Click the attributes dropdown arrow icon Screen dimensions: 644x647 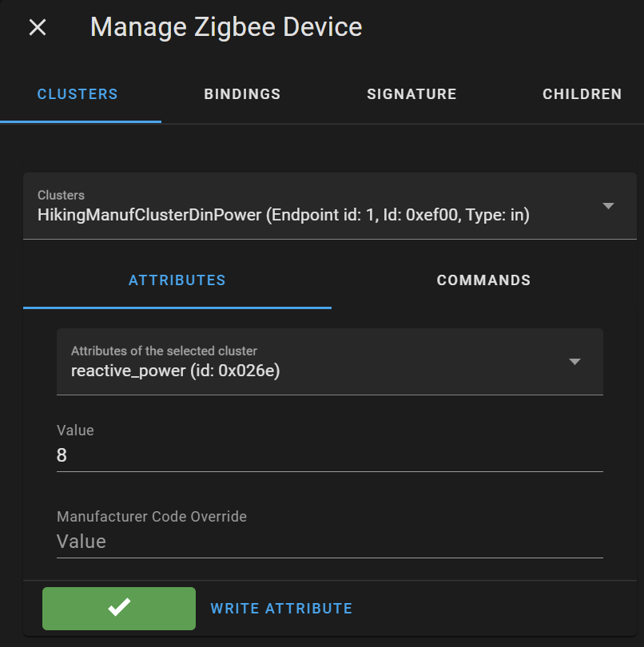(x=574, y=361)
